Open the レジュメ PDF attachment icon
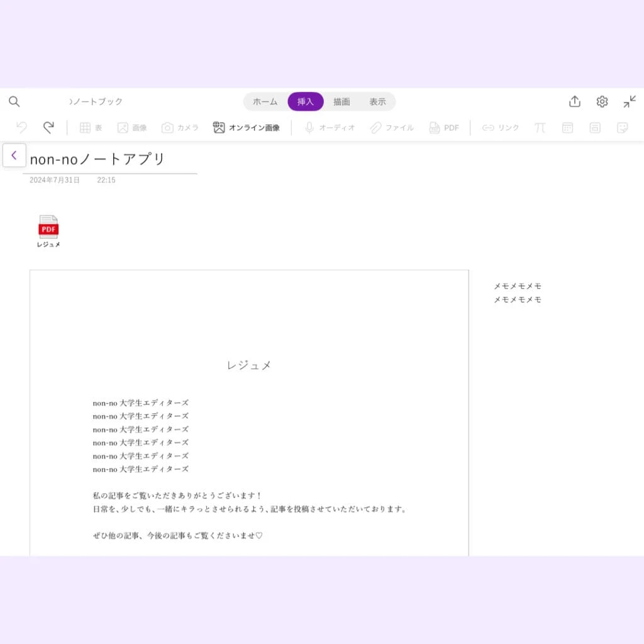644x644 pixels. (48, 231)
